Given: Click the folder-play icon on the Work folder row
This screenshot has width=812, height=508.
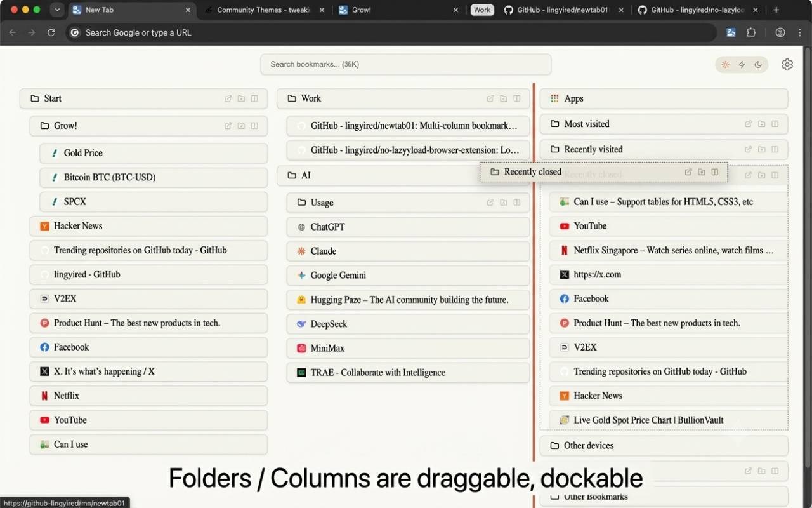Looking at the screenshot, I should [x=504, y=98].
